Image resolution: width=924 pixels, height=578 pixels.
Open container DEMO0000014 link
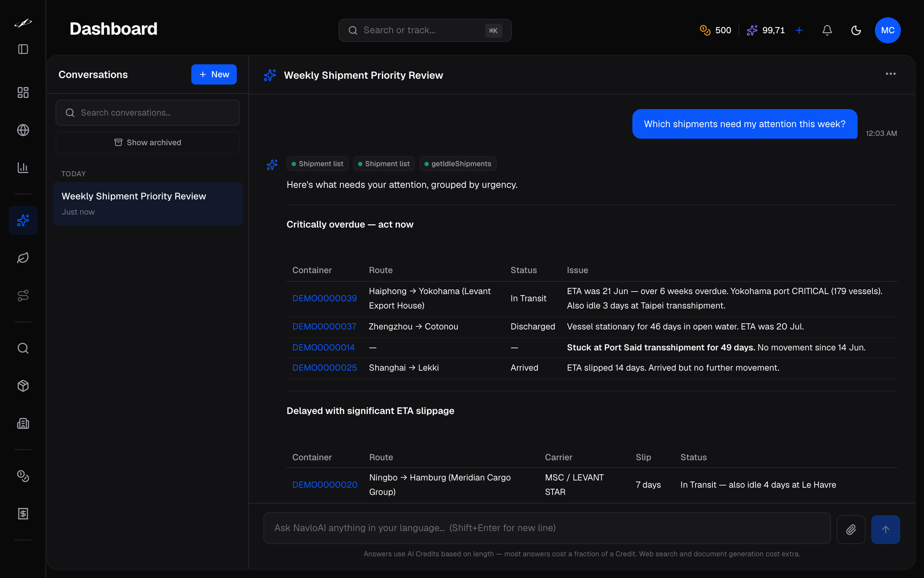tap(323, 348)
